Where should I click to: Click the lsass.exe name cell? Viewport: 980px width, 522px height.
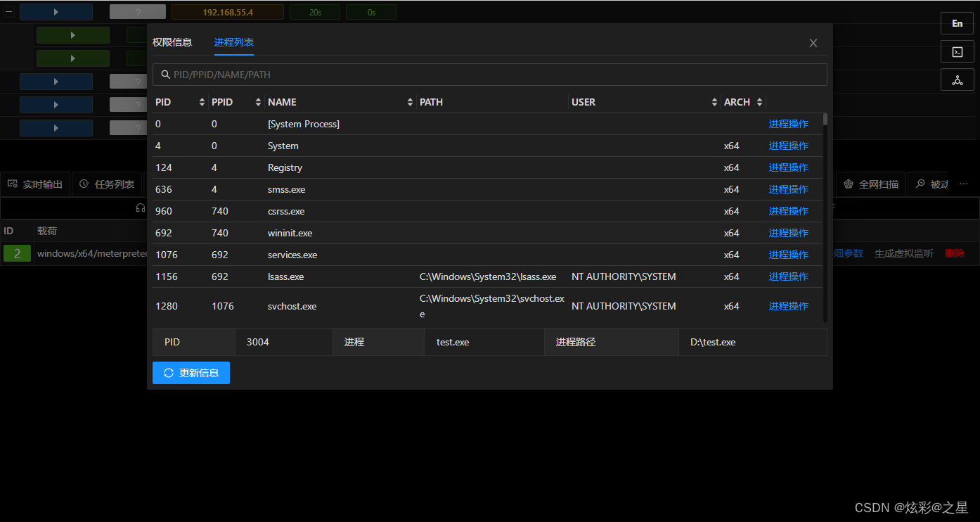coord(286,276)
